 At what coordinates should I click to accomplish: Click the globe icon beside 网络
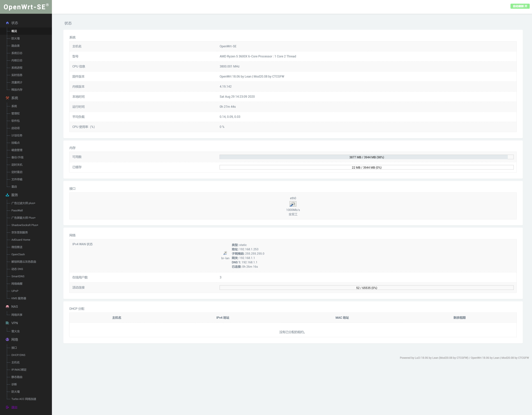(7, 340)
